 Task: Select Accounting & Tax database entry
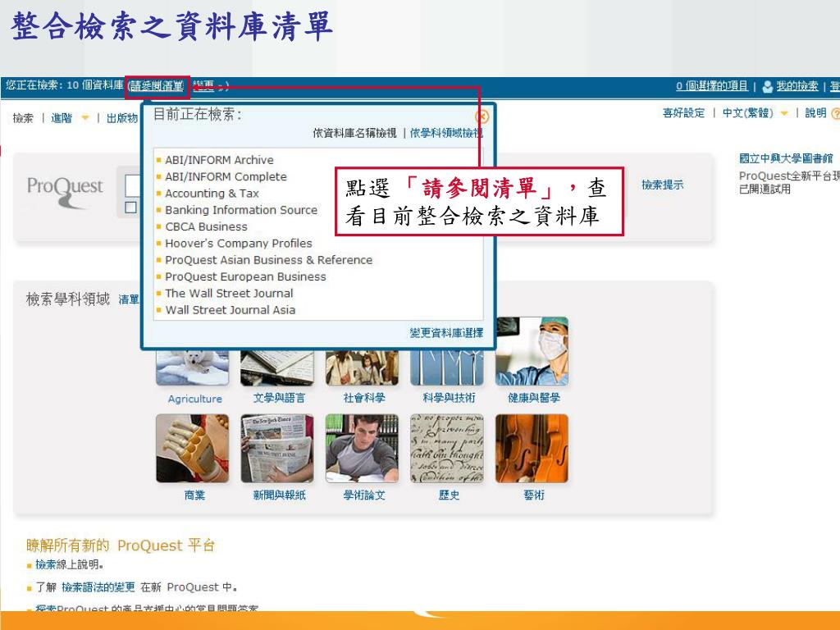[212, 193]
